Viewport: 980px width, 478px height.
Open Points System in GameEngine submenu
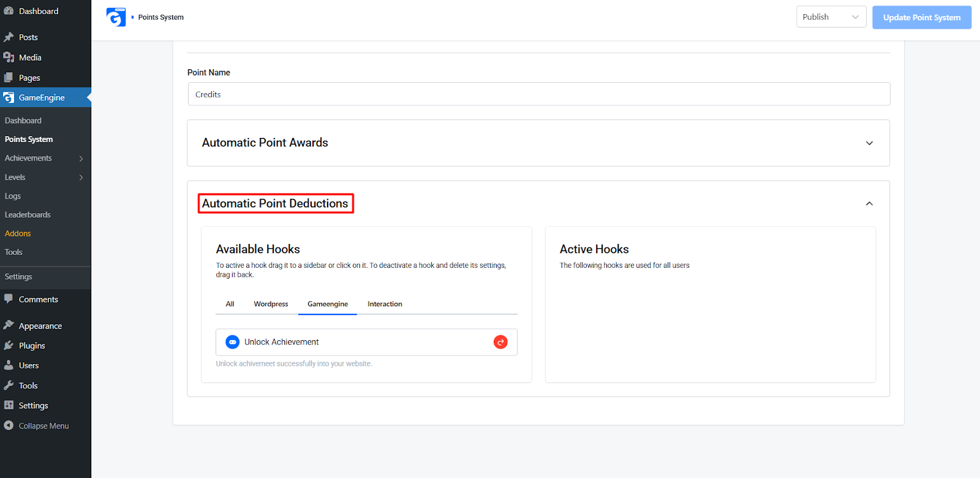click(29, 139)
